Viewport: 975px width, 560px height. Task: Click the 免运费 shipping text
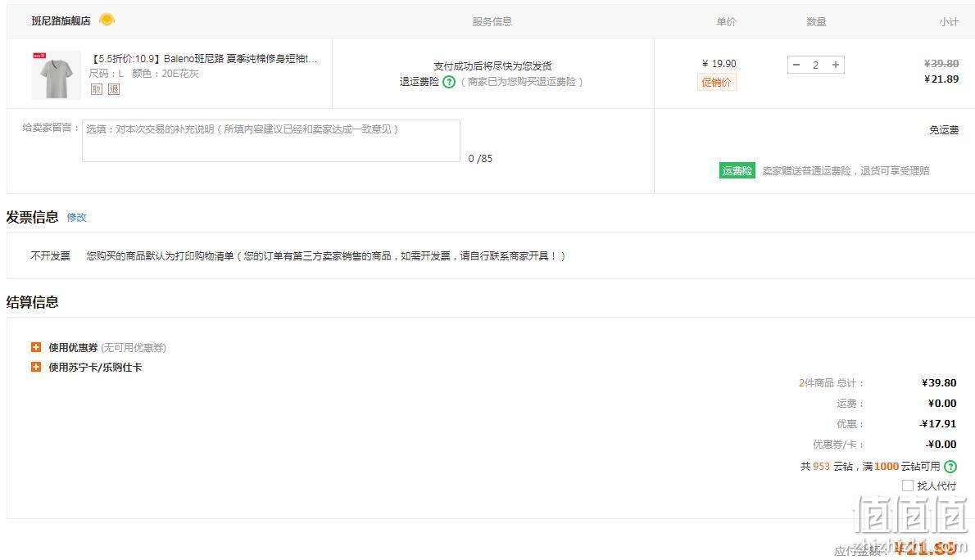point(944,130)
